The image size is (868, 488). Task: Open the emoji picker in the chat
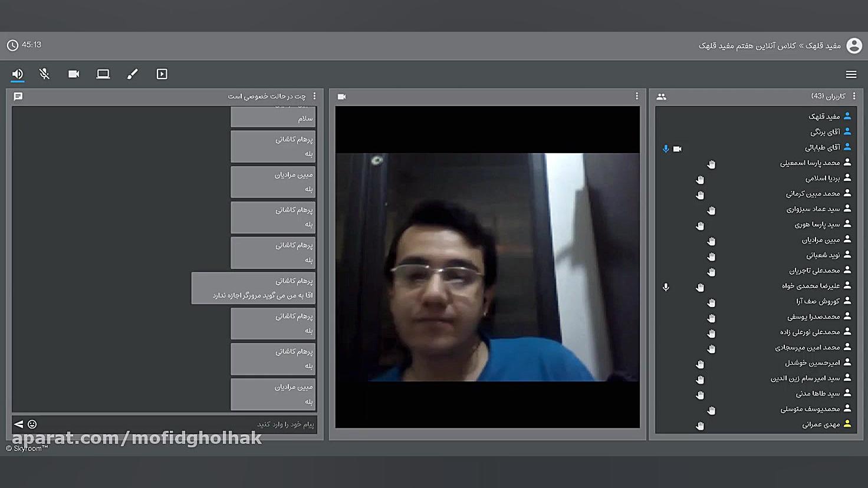pyautogui.click(x=32, y=424)
